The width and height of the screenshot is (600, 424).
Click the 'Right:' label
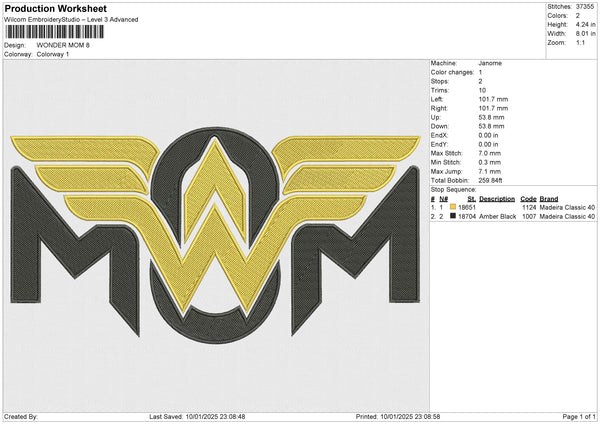click(x=439, y=108)
